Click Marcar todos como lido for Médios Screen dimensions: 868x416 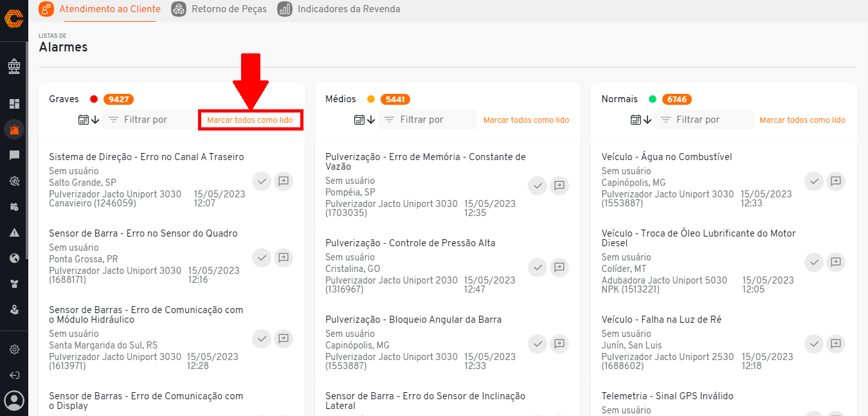click(526, 120)
